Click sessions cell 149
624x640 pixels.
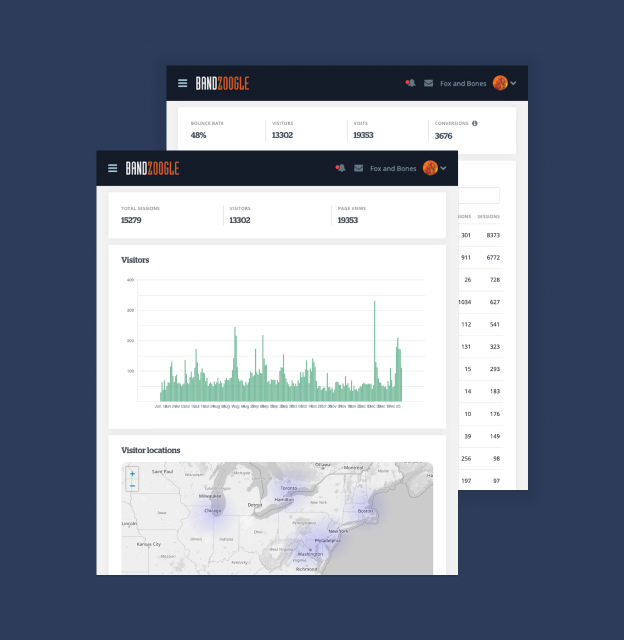click(x=495, y=436)
